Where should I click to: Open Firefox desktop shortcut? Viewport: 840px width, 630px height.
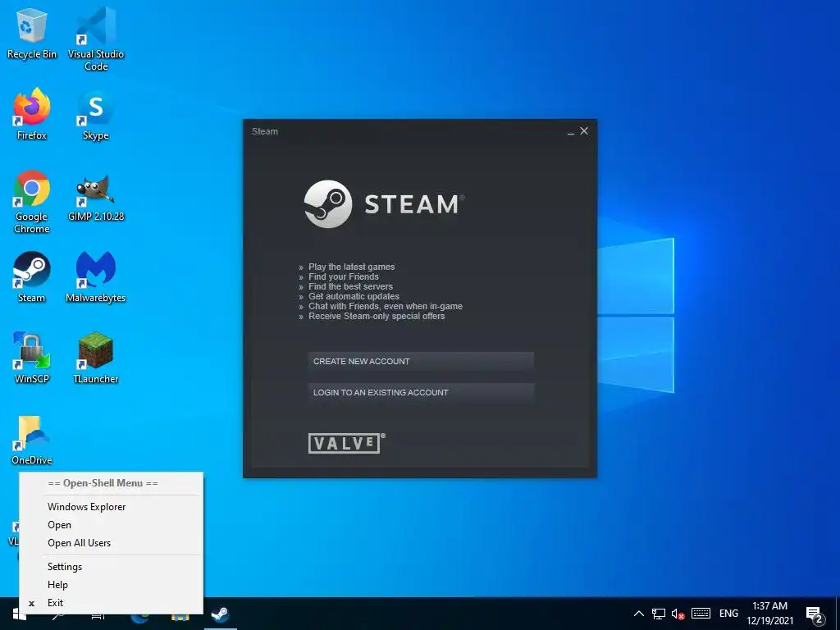tap(32, 114)
